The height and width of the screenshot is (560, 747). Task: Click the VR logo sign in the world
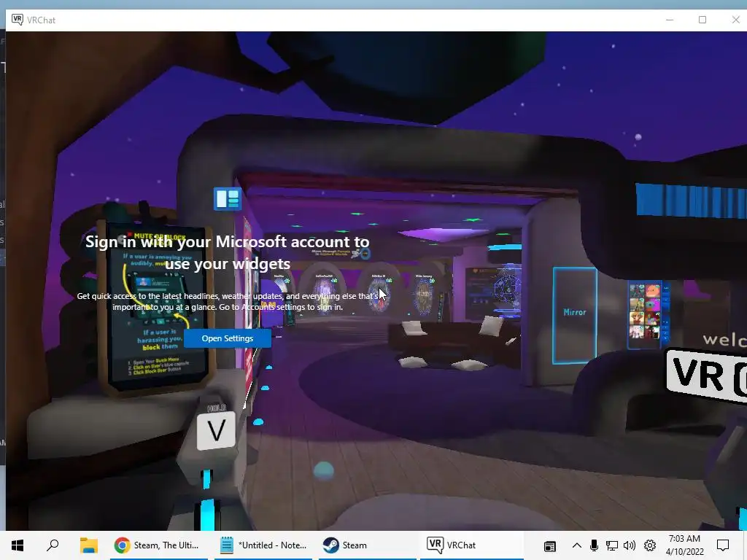706,376
